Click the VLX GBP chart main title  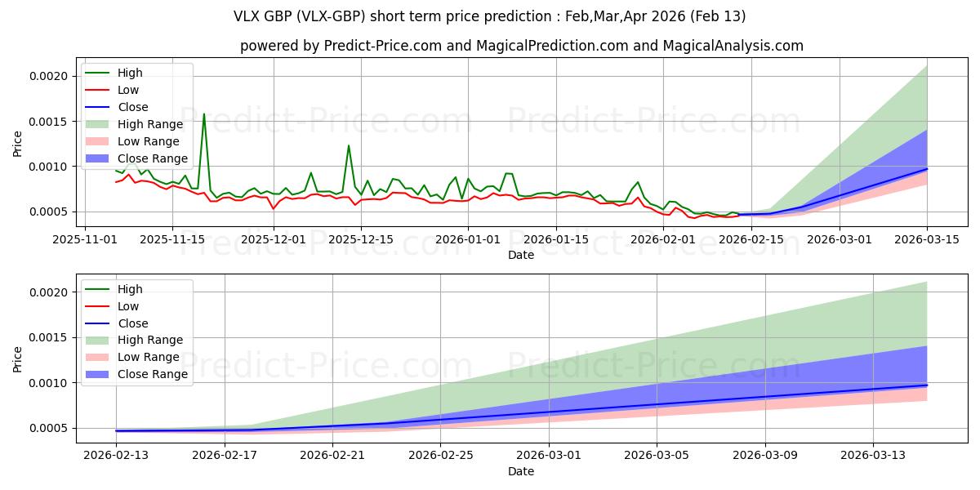coord(489,16)
